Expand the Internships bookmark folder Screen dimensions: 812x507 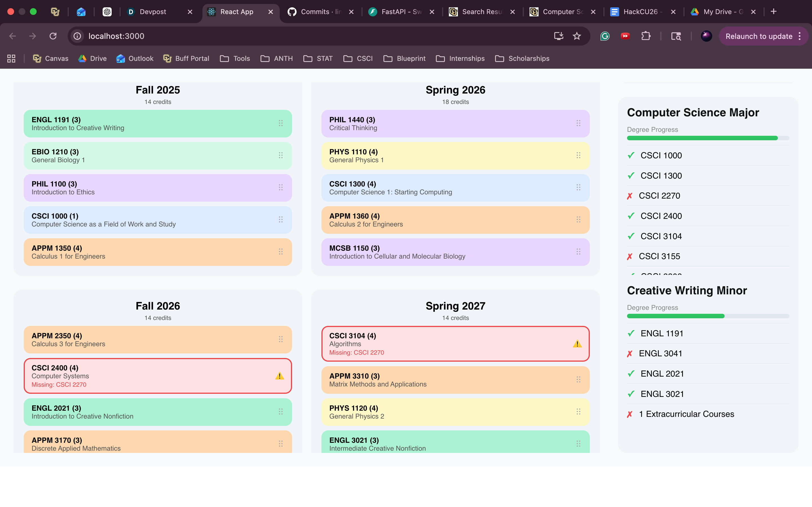(460, 59)
